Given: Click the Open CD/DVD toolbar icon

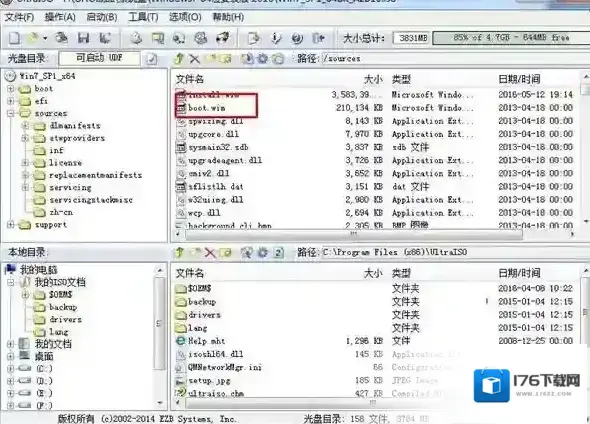Looking at the screenshot, I should (x=61, y=38).
